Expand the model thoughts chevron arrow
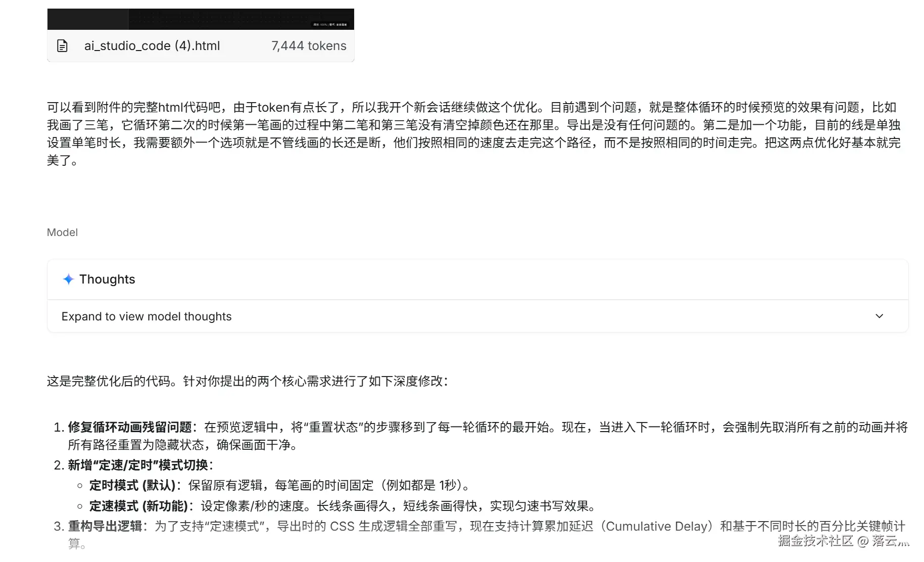924x562 pixels. (x=879, y=316)
